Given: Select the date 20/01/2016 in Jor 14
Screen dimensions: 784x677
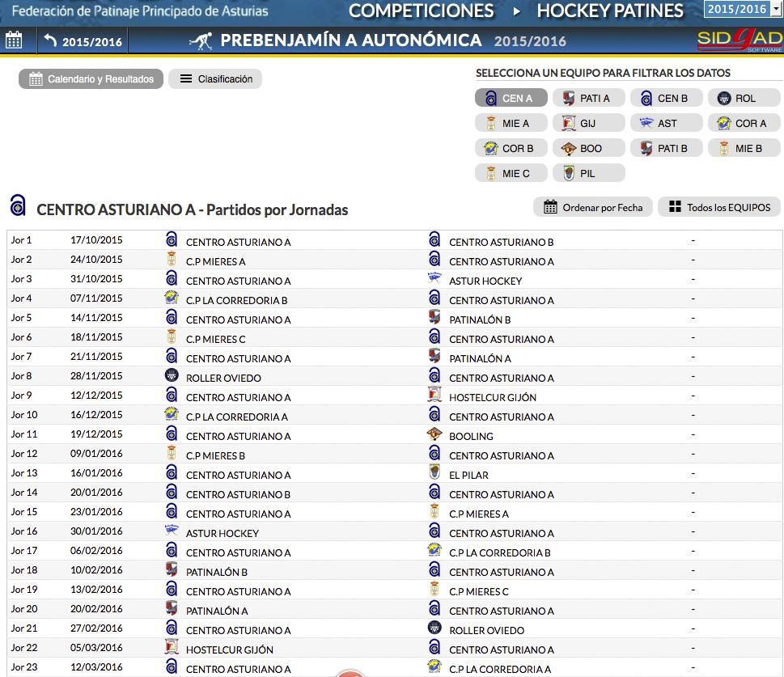Looking at the screenshot, I should (x=96, y=493).
